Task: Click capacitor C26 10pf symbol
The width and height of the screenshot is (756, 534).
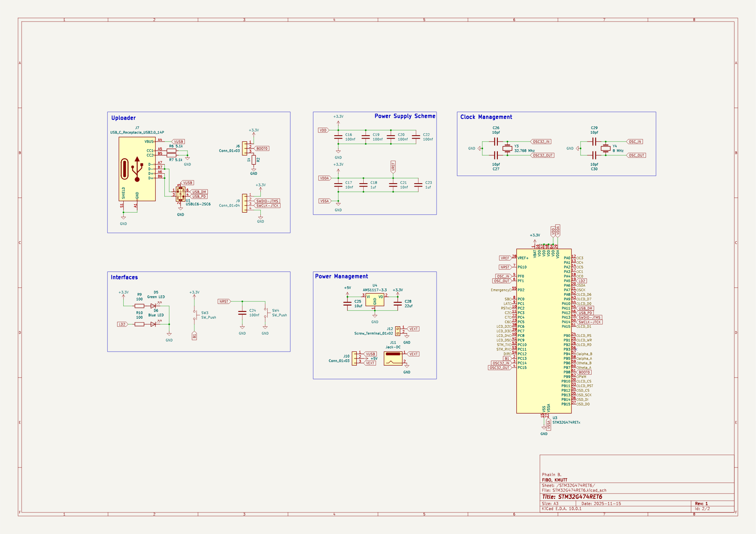Action: point(496,142)
